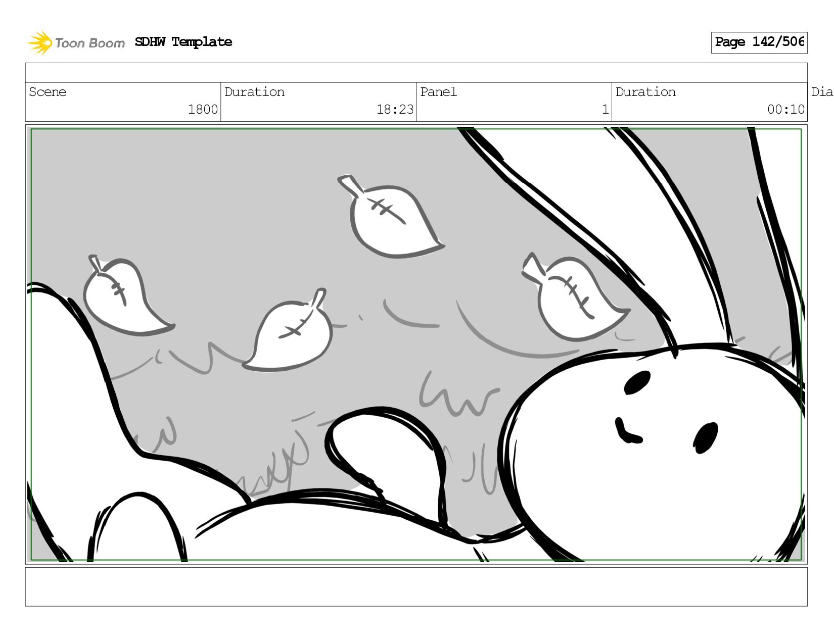Click the scene number '1800'
The width and height of the screenshot is (834, 644).
(203, 110)
